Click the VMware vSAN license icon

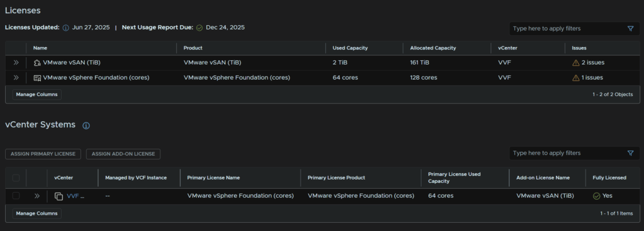point(37,63)
